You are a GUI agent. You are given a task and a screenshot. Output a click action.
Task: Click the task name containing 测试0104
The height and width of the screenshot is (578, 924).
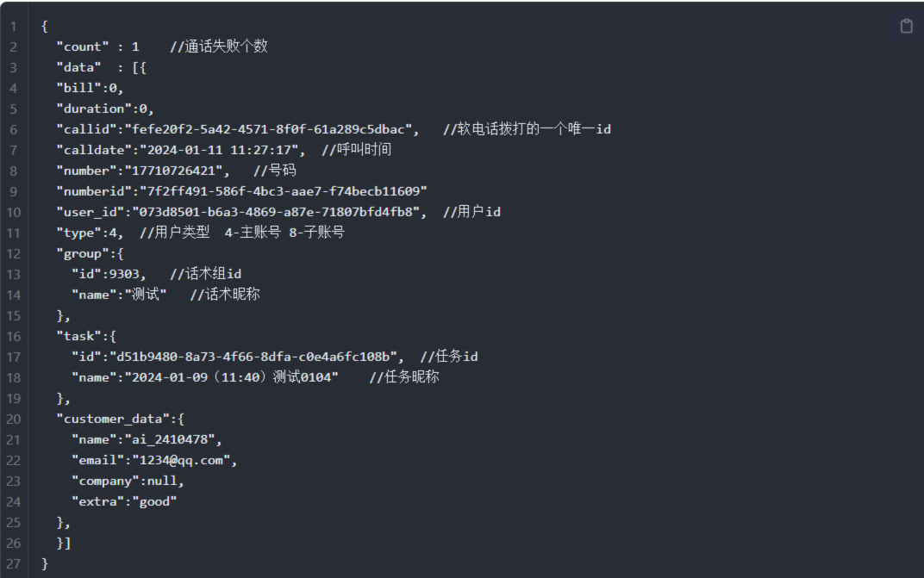coord(233,377)
